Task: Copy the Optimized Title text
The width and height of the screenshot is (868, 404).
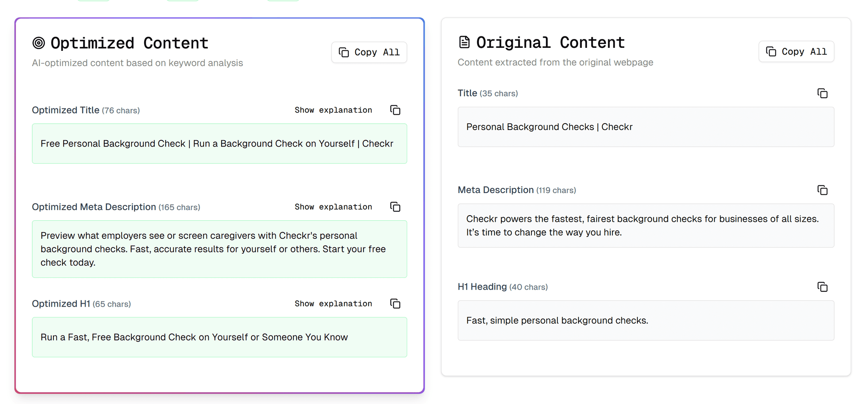Action: [395, 110]
